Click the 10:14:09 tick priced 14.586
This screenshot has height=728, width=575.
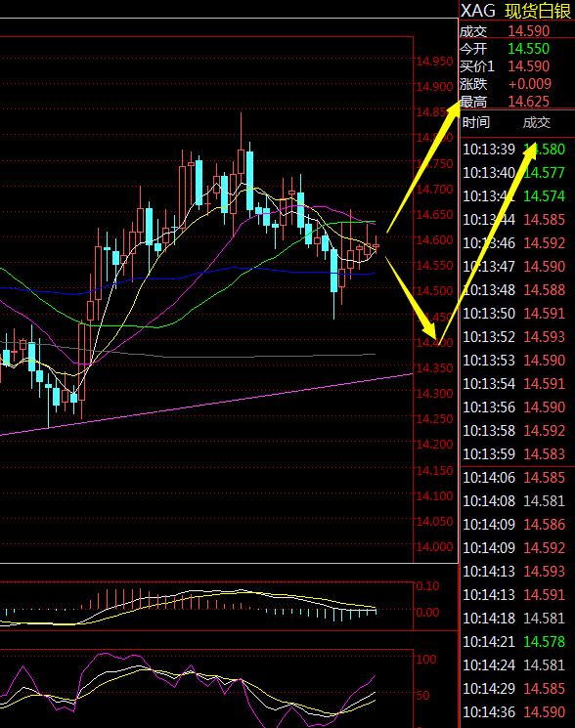tap(513, 524)
